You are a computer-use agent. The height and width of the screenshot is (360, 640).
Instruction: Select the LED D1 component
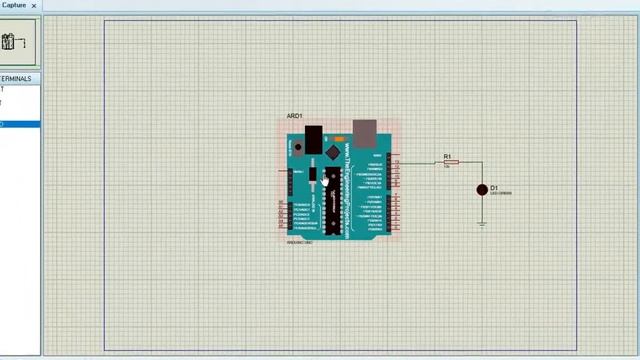pos(482,190)
